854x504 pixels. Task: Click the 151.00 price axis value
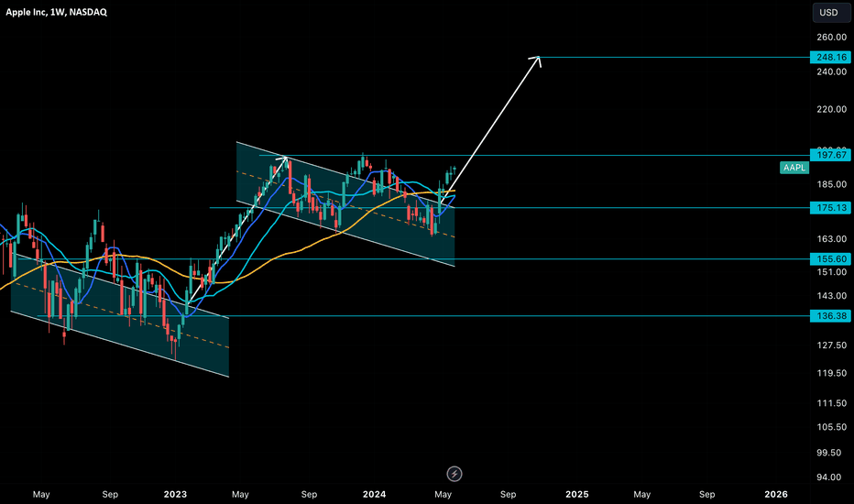(832, 272)
